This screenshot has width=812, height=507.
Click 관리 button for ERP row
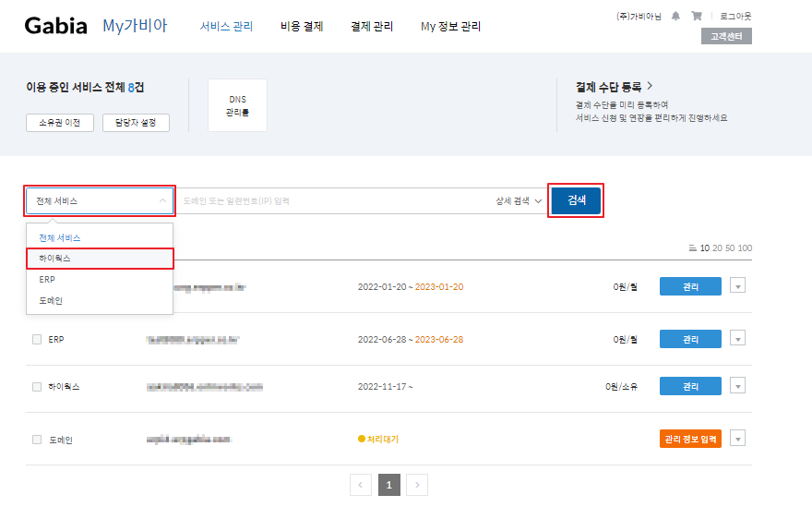coord(690,339)
